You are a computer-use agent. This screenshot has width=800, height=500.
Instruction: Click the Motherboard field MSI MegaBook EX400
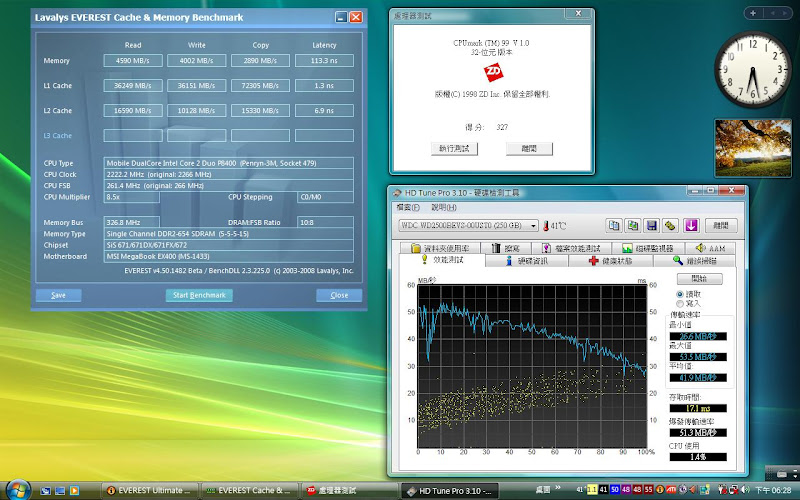click(x=229, y=257)
